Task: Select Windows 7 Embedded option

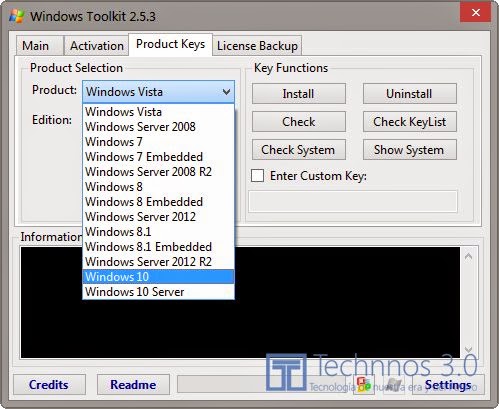Action: (158, 157)
